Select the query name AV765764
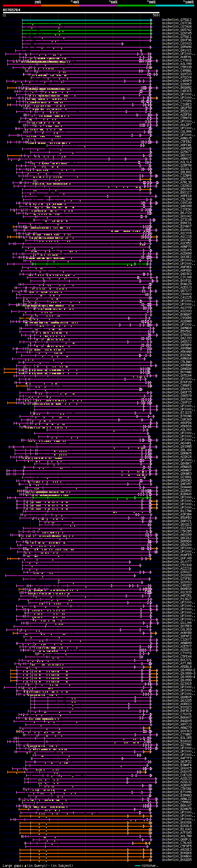This screenshot has width=197, height=868. [x=11, y=10]
